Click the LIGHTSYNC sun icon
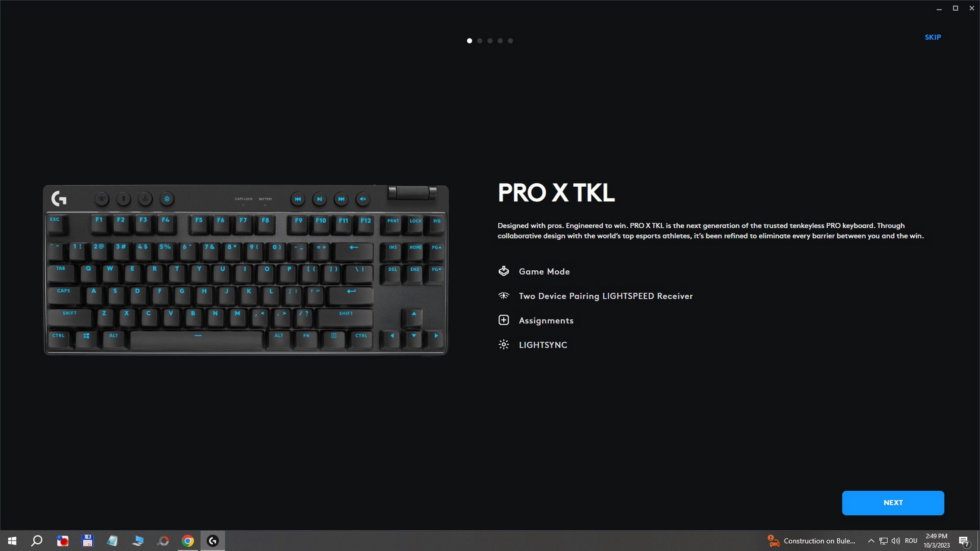The height and width of the screenshot is (551, 980). 503,344
